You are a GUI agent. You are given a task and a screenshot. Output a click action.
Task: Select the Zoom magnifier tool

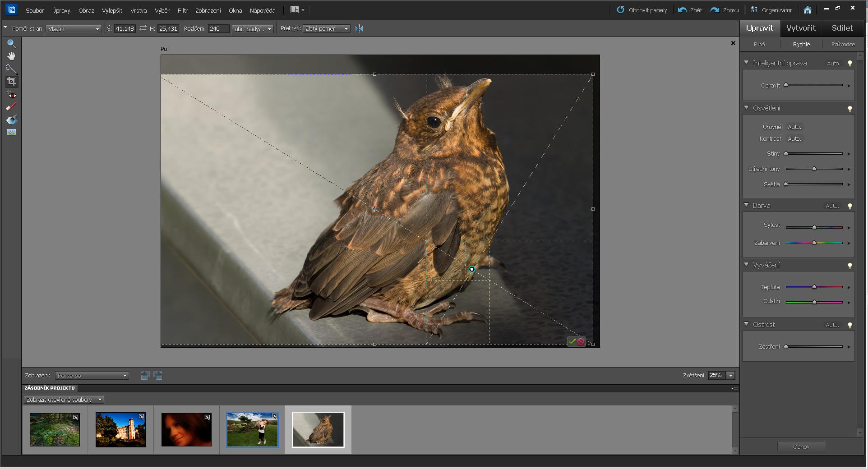click(11, 44)
